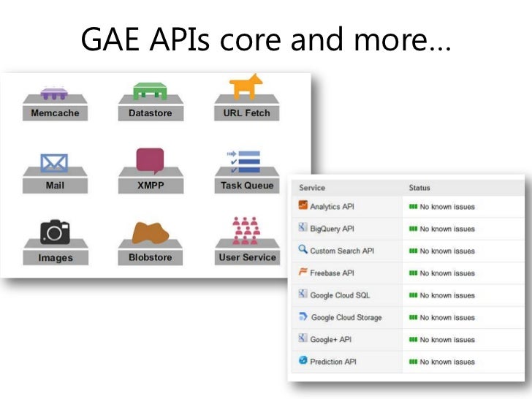Click the Custom Search API green status indicator
Viewport: 532px width, 399px height.
point(413,251)
